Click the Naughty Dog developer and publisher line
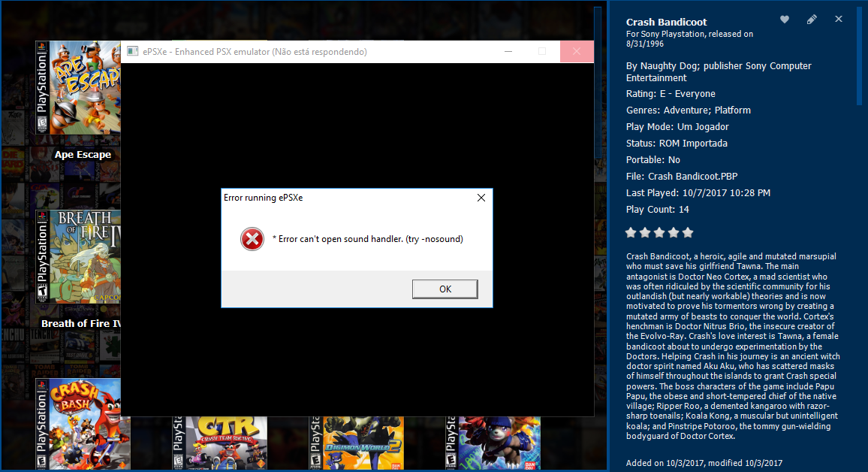 click(x=719, y=72)
